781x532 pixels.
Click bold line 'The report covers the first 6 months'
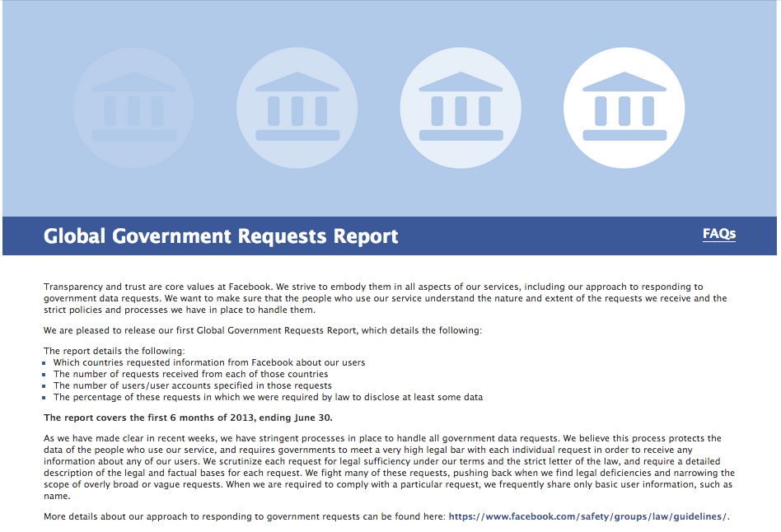188,418
